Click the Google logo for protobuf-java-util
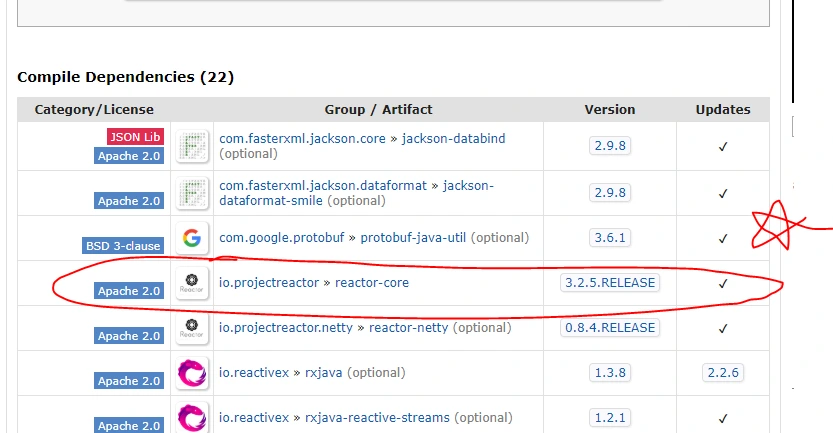Viewport: 833px width, 433px height. 192,238
